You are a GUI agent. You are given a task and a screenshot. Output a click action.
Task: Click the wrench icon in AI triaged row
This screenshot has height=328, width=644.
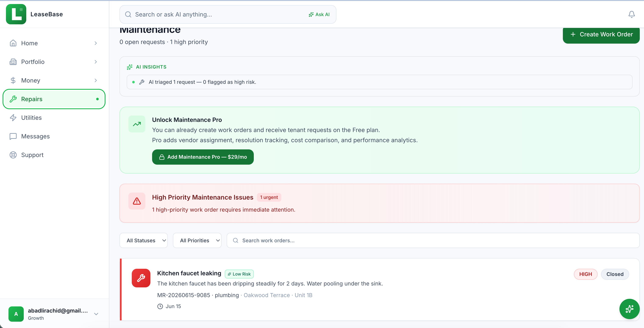[x=142, y=82]
